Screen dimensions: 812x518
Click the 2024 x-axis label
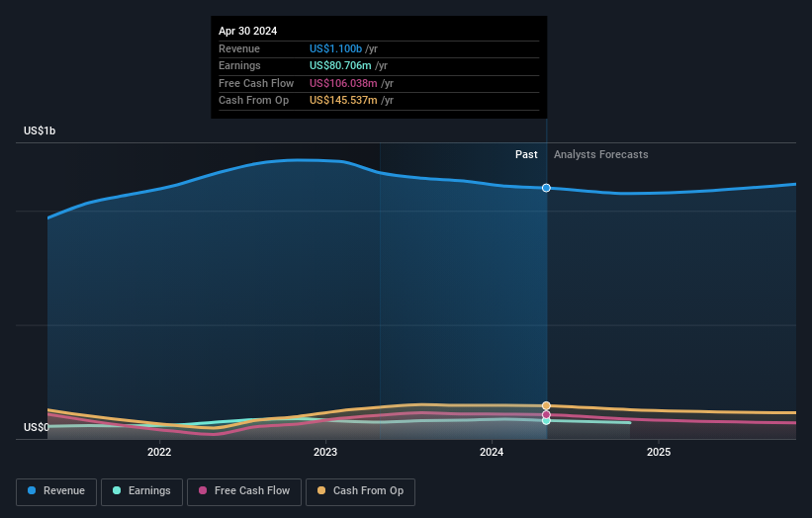coord(492,452)
